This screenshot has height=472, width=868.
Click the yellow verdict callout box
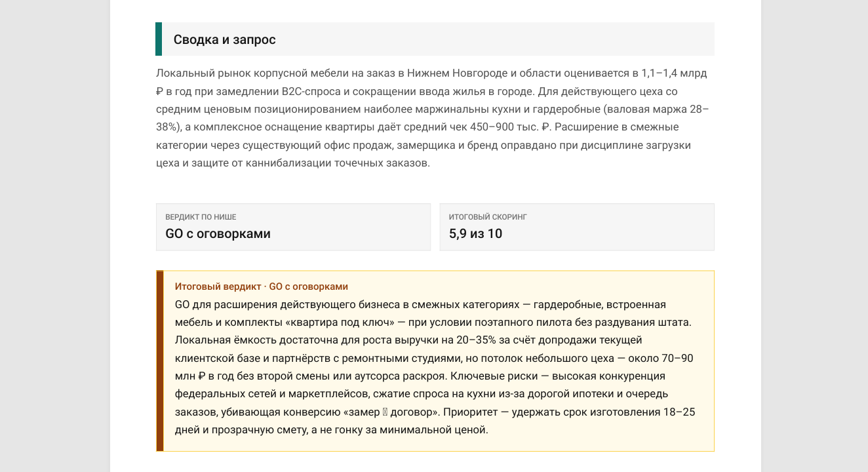[435, 361]
